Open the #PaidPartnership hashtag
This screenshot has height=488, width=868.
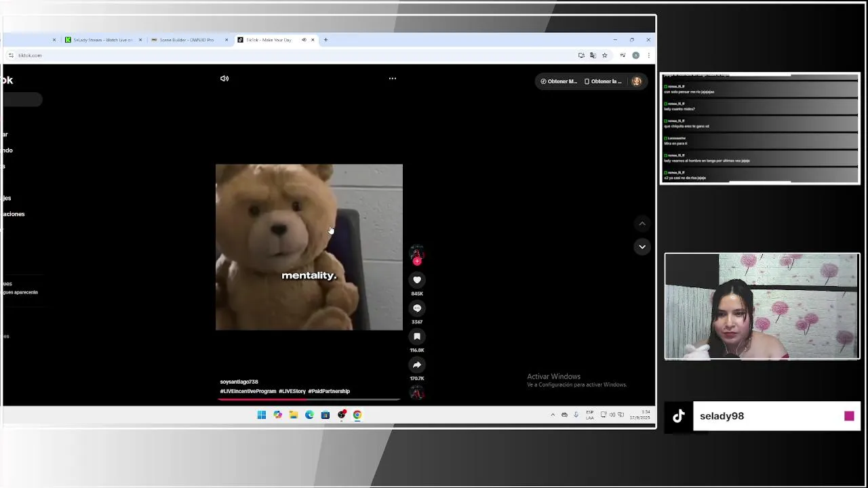pos(329,392)
